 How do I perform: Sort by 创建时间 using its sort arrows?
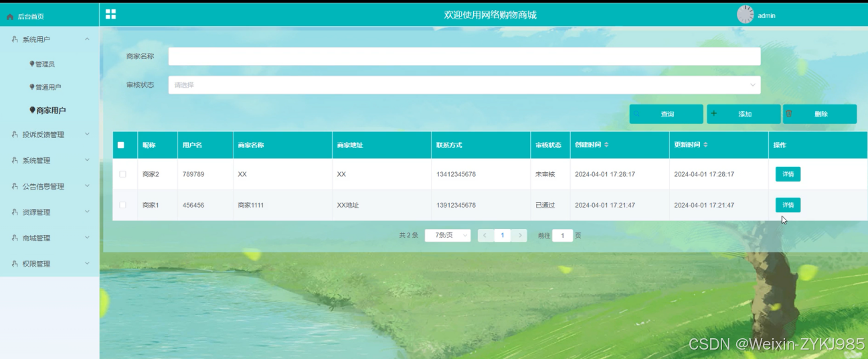click(x=606, y=145)
